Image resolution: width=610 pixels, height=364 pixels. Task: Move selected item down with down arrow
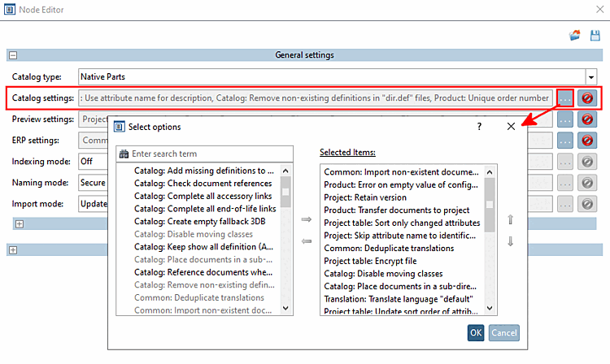coord(510,240)
